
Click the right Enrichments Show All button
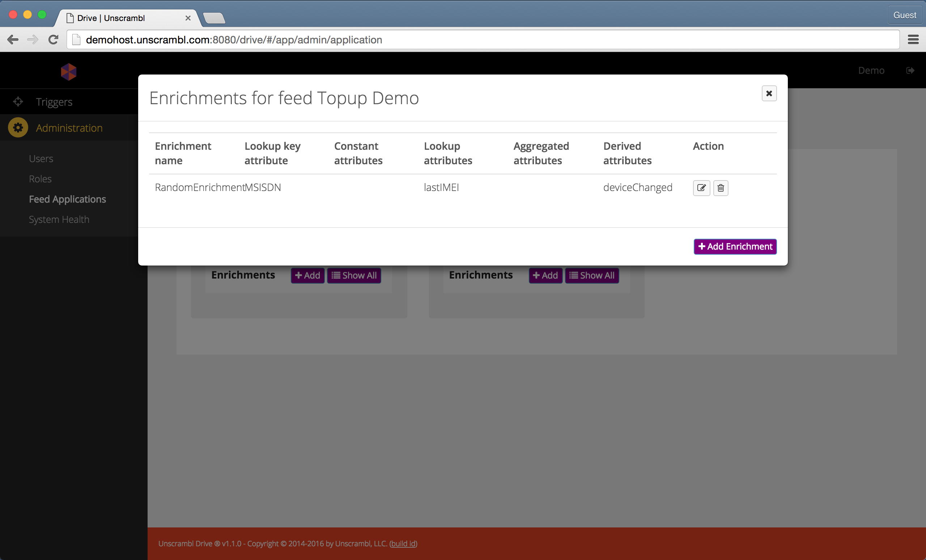pos(592,276)
